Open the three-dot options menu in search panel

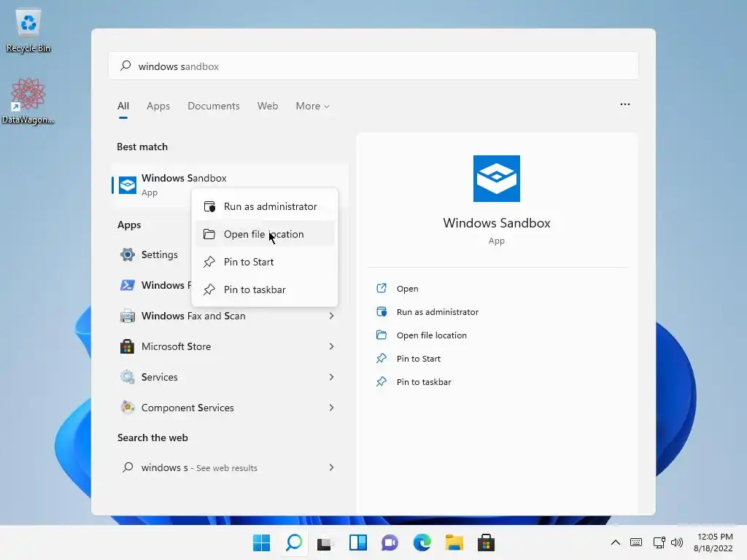tap(625, 104)
